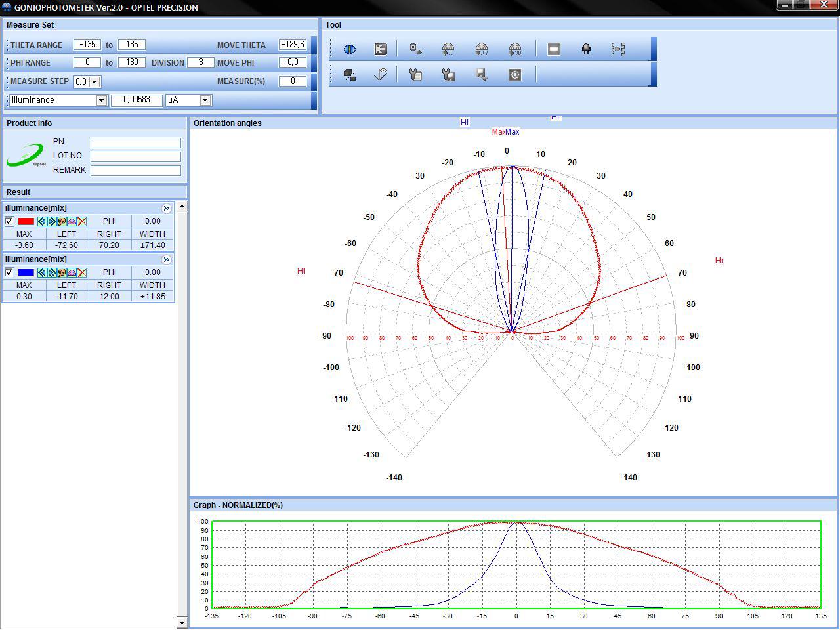Delete the blue curve with X icon

point(82,273)
